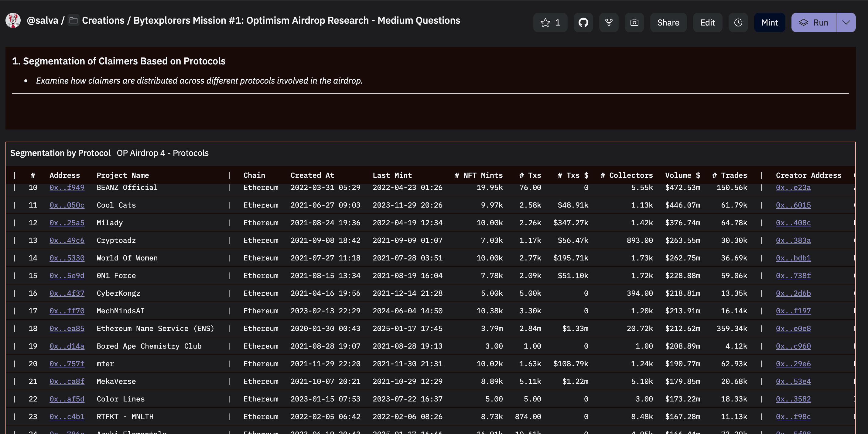Sort by the Address column header
The height and width of the screenshot is (434, 868).
pos(65,175)
